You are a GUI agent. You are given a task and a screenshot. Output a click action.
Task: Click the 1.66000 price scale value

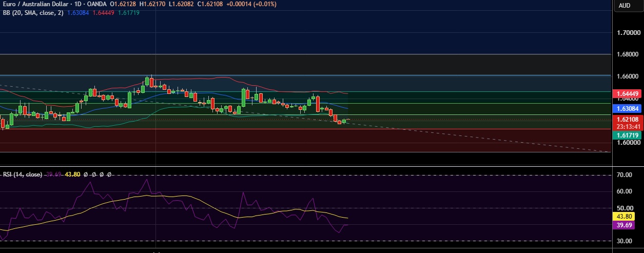pos(628,76)
